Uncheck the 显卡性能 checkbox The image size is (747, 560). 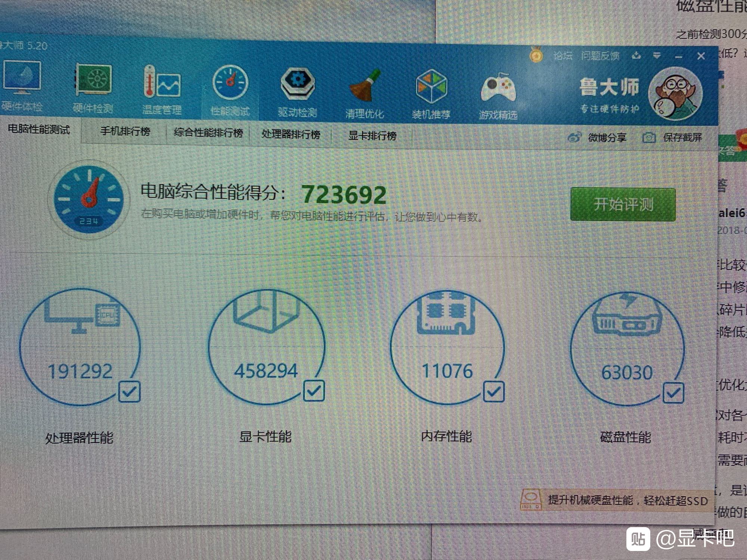click(x=314, y=391)
